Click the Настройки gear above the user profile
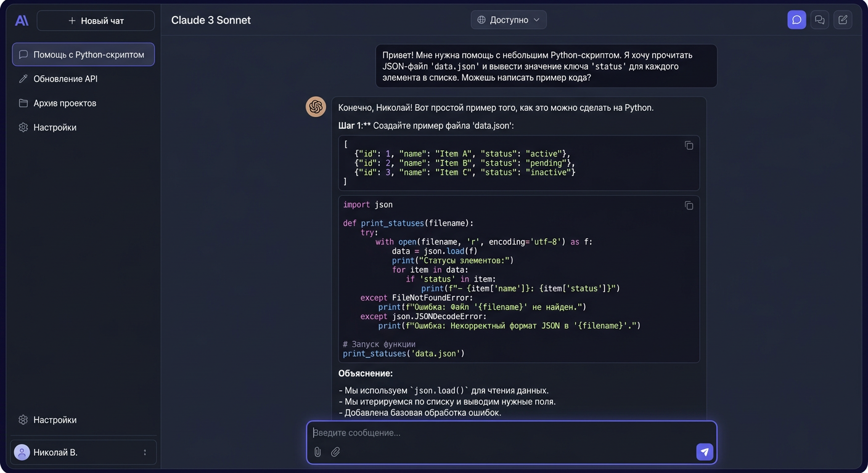The height and width of the screenshot is (473, 868). click(23, 420)
